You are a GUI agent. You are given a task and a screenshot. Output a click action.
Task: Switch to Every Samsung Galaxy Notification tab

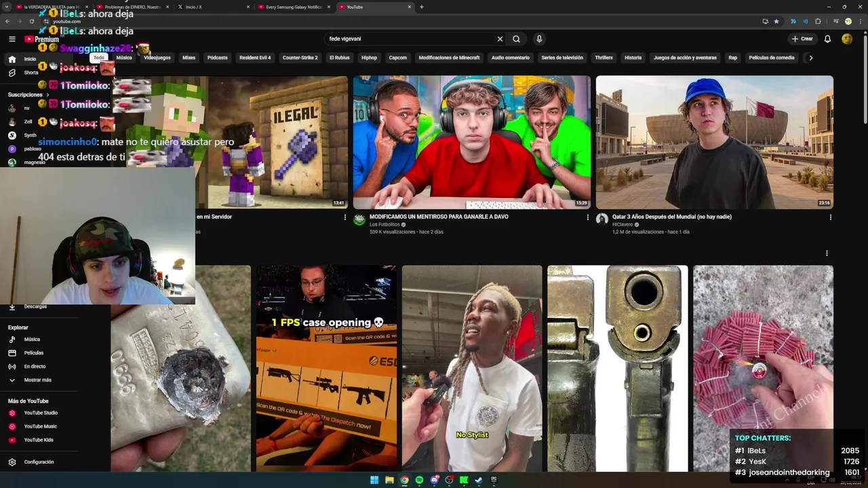293,7
